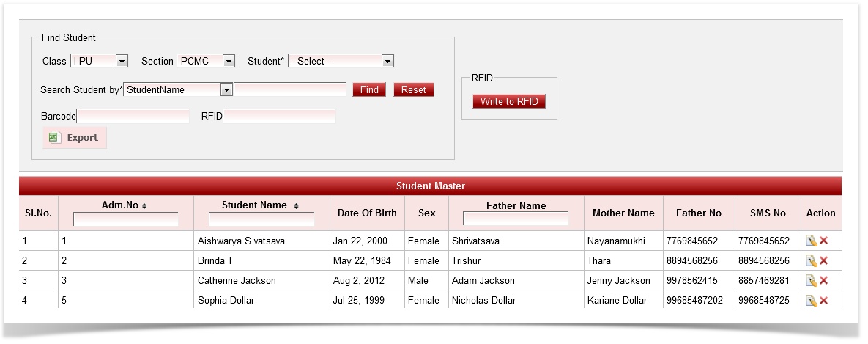Delete Catherine Jackson's record

[823, 280]
